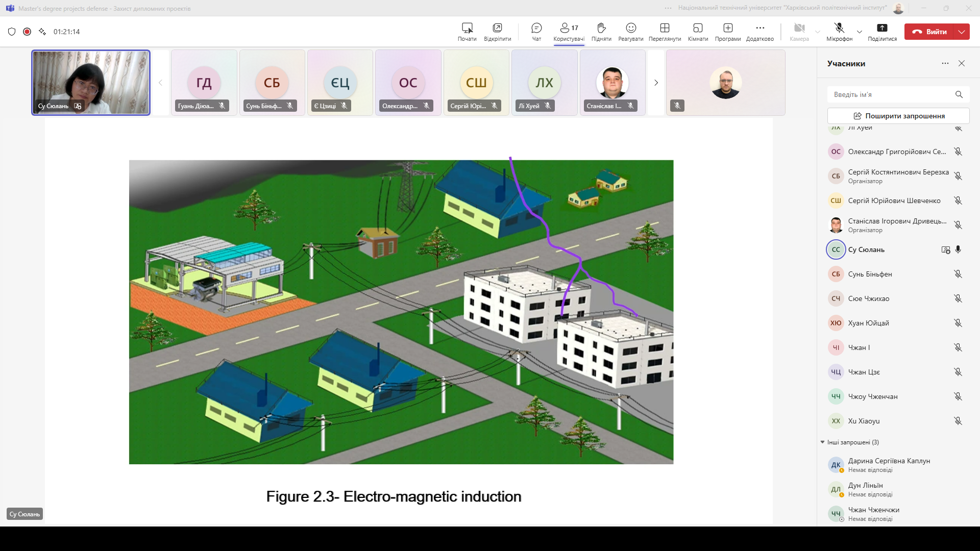Click the recording indicator red icon
The image size is (980, 551).
(x=27, y=32)
